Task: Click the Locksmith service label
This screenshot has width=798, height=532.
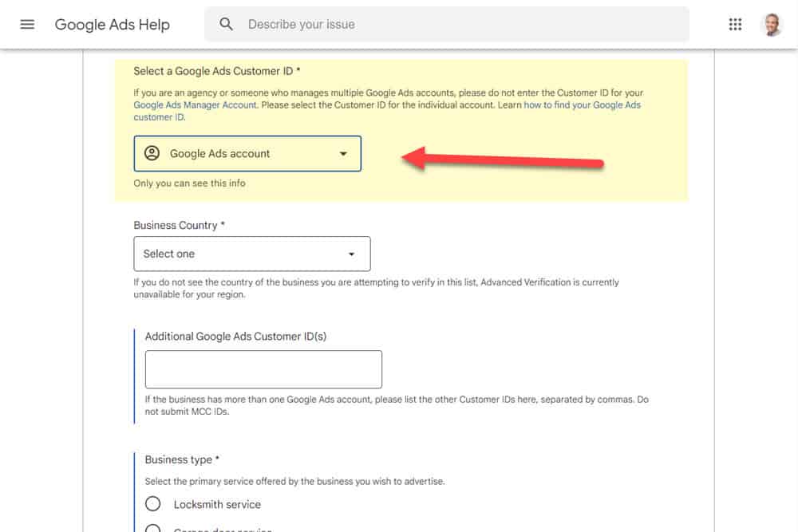Action: [x=217, y=505]
